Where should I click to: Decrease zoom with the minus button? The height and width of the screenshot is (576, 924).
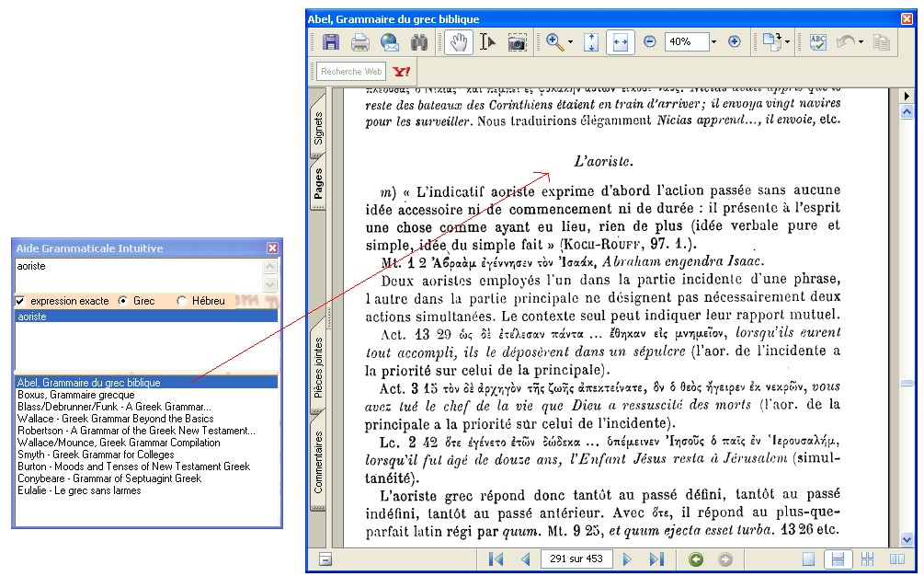tap(649, 41)
